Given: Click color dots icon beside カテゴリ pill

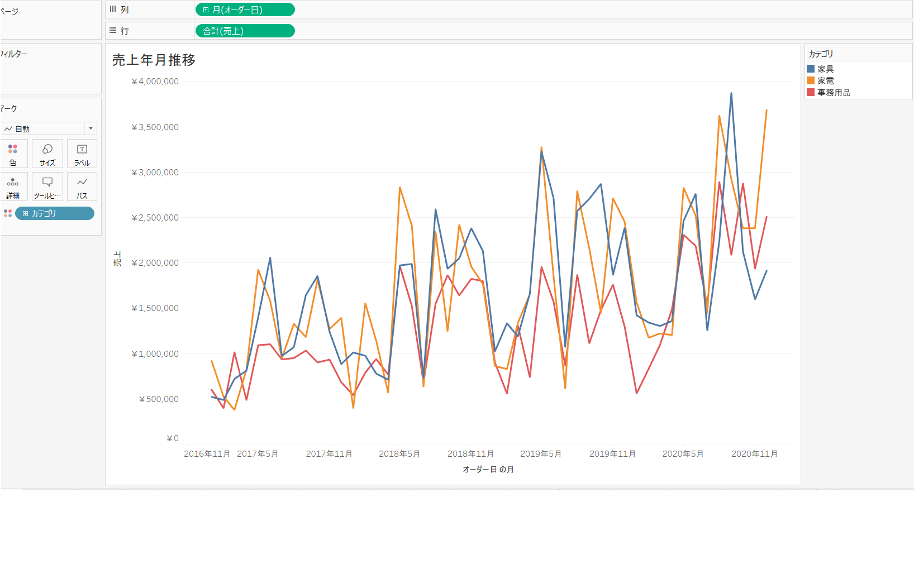Looking at the screenshot, I should coord(8,213).
